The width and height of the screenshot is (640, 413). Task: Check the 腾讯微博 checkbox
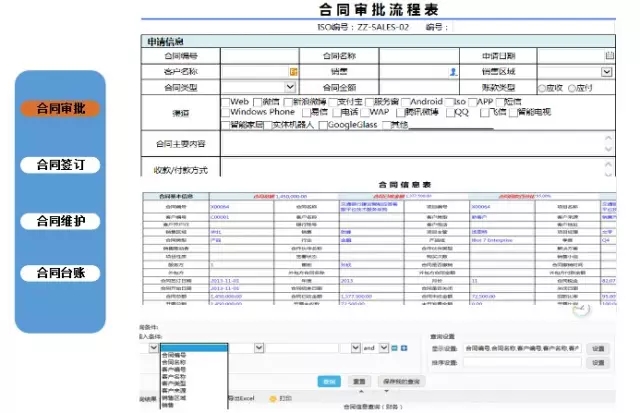(x=400, y=113)
